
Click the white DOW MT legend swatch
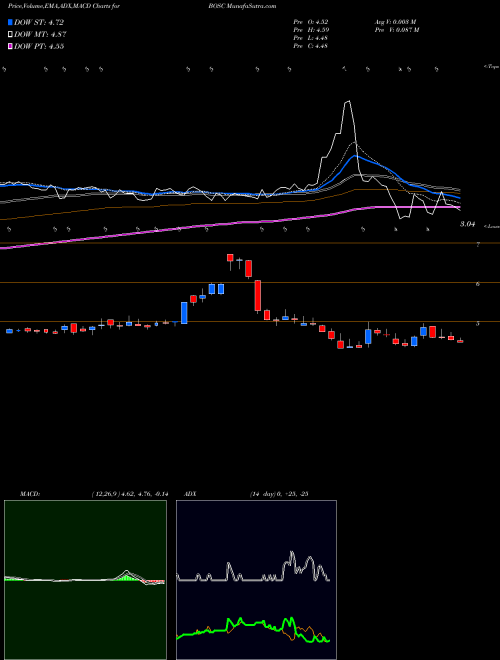click(x=10, y=35)
